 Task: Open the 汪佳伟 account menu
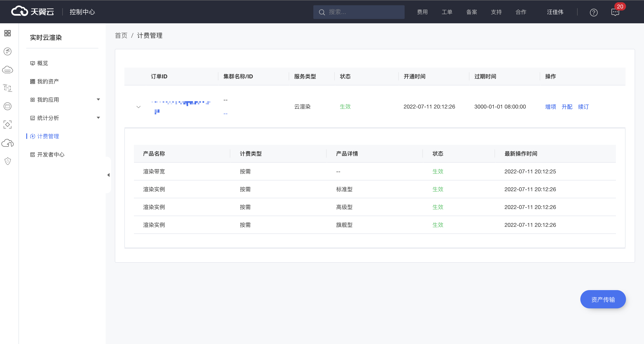(555, 12)
